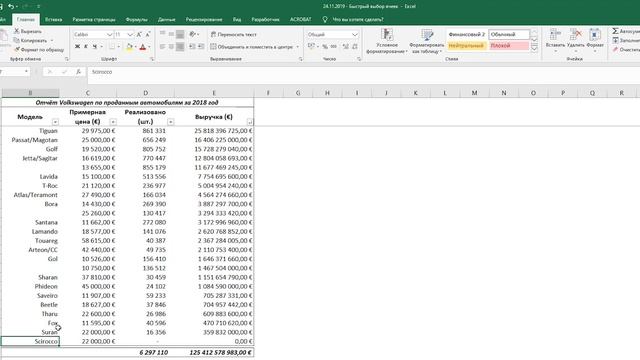Click the increase font size icon
Viewport: 640px width, 360px height.
(x=139, y=35)
